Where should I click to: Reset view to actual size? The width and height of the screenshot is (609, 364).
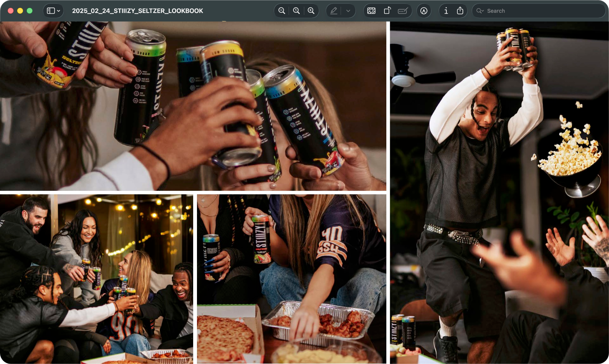[x=296, y=10]
